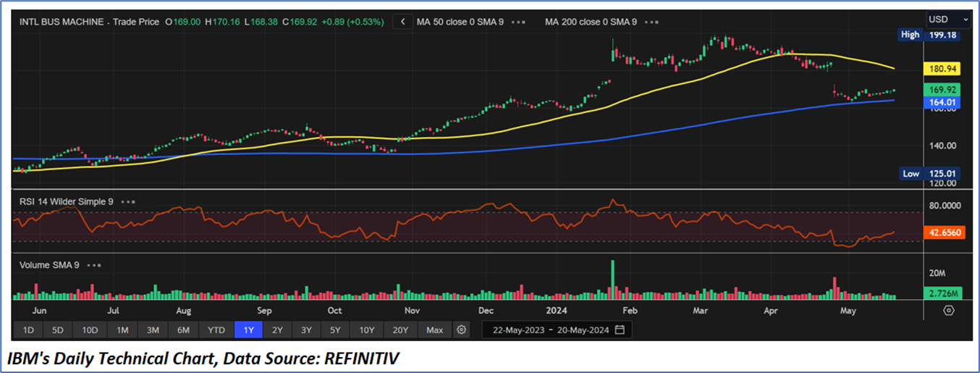The height and width of the screenshot is (373, 980).
Task: Click the yellow 180.94 price label
Action: 942,70
